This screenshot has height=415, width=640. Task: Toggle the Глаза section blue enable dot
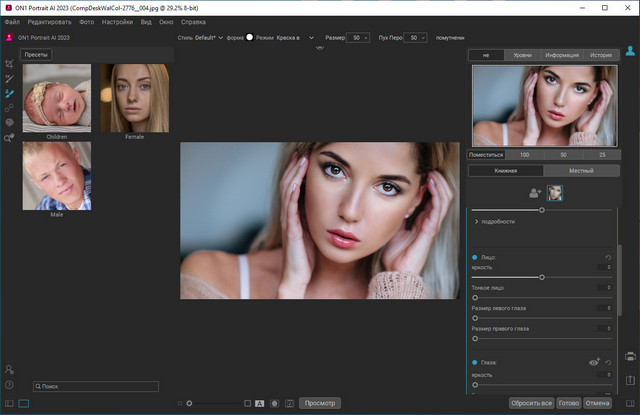pos(474,363)
